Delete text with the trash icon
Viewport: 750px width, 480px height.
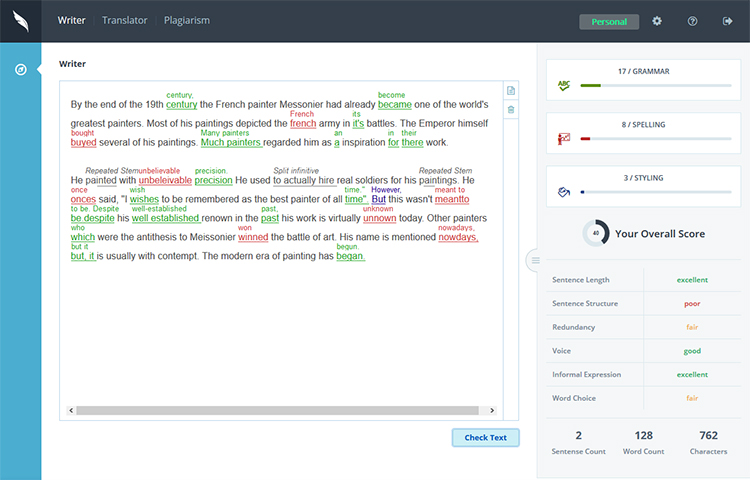[511, 109]
